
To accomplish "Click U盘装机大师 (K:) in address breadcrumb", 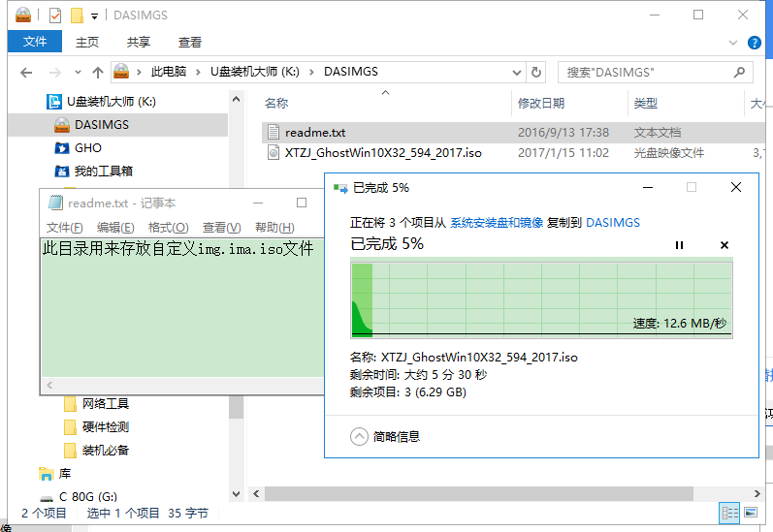I will coord(254,72).
